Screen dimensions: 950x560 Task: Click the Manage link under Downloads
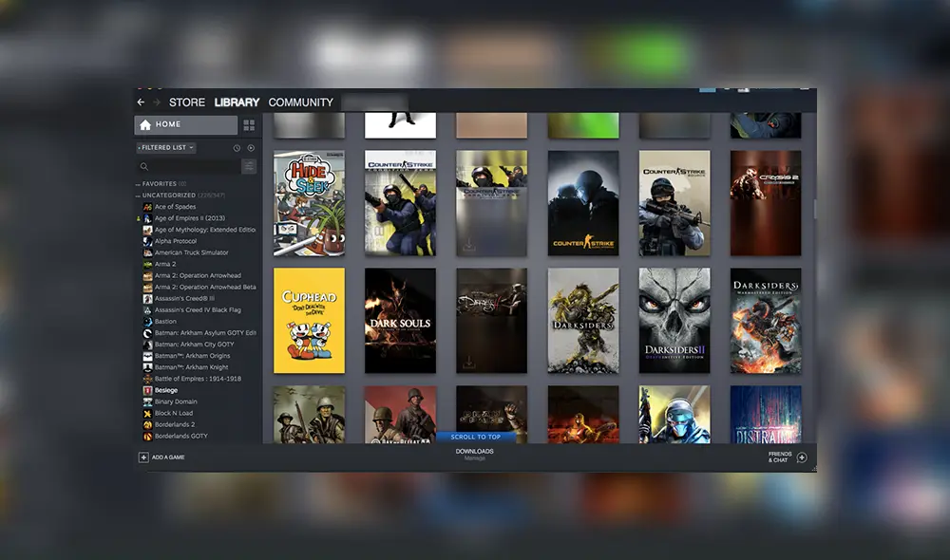[x=472, y=457]
